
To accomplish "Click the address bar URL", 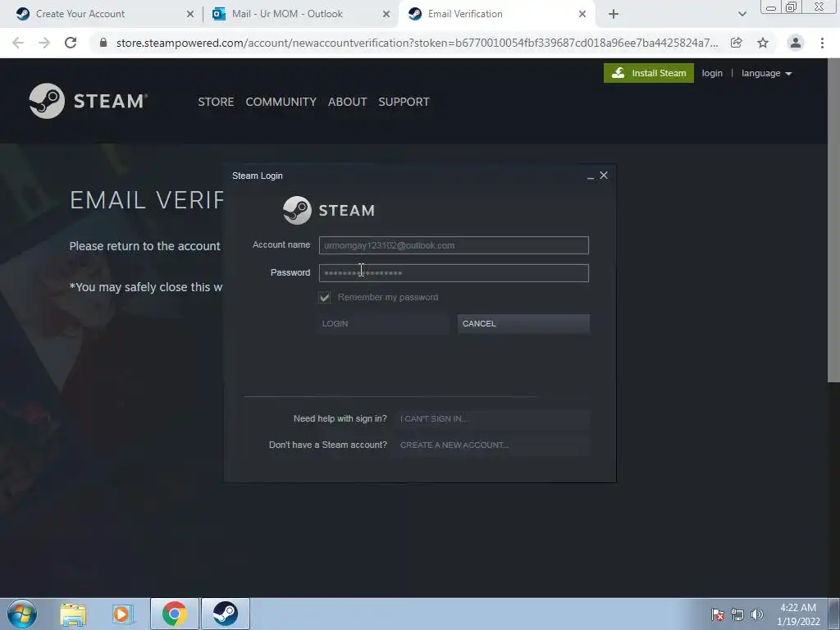I will tap(417, 43).
